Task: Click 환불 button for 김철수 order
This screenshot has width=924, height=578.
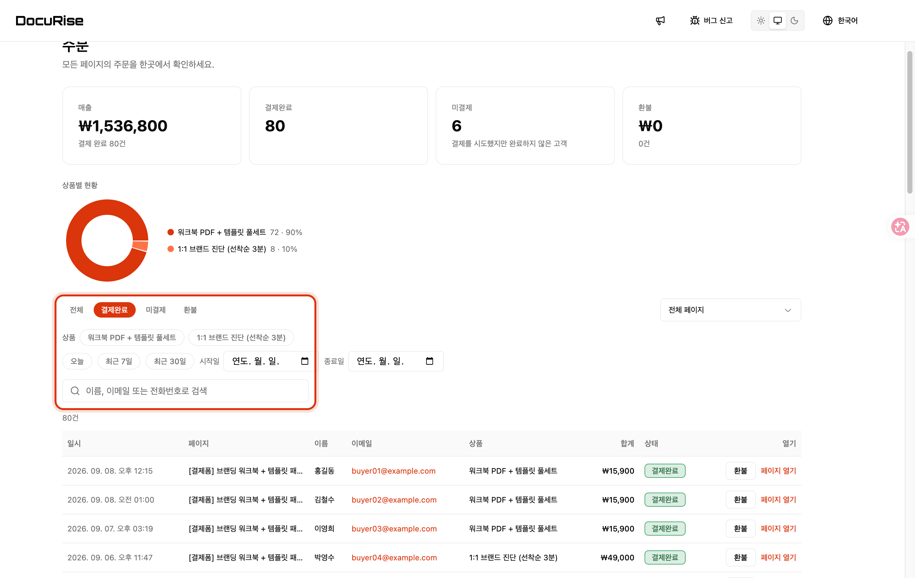Action: coord(740,500)
